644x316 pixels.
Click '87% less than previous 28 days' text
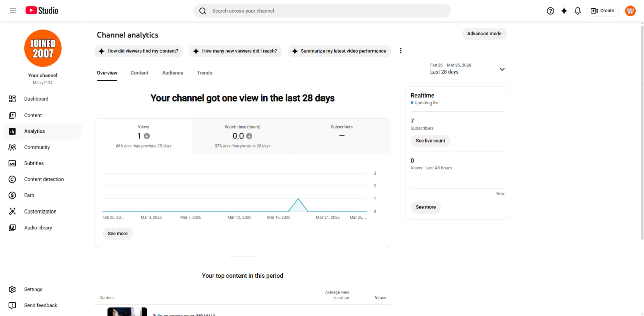(x=243, y=146)
